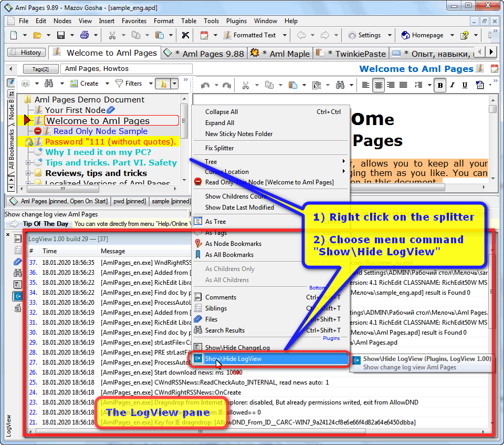504x445 pixels.
Task: Select Fix Splitter menu entry
Action: [270, 148]
